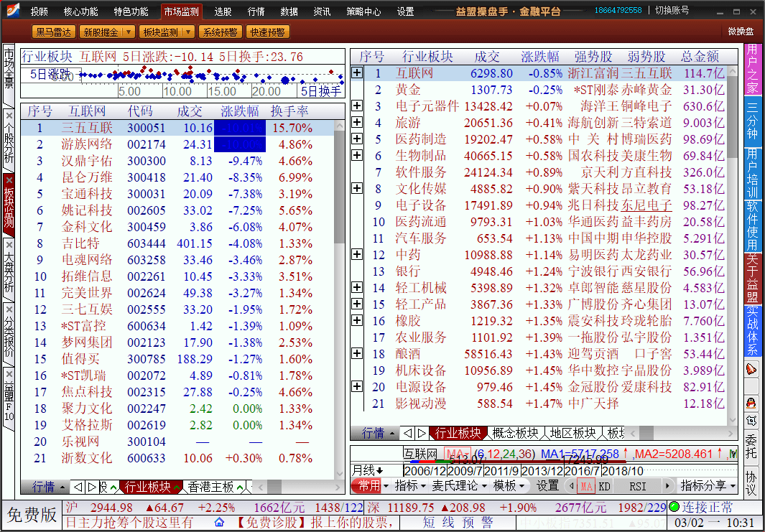
Task: Open the 新股掘金 dropdown arrow
Action: (129, 32)
